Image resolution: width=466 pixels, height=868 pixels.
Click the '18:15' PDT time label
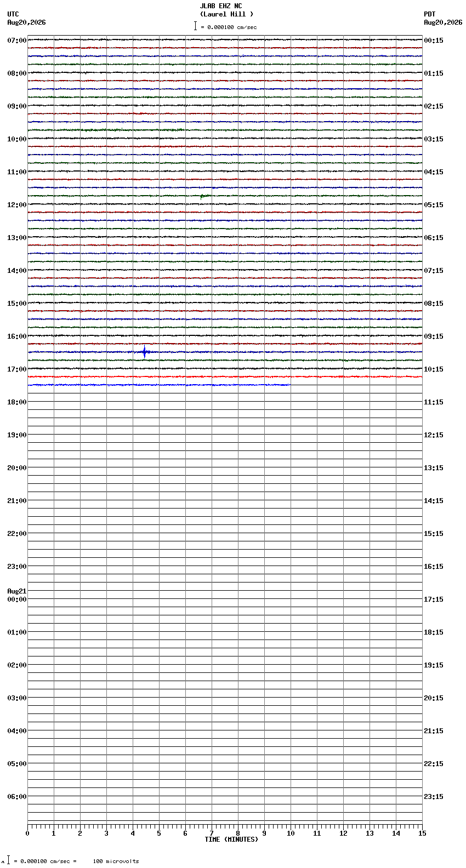pyautogui.click(x=434, y=632)
